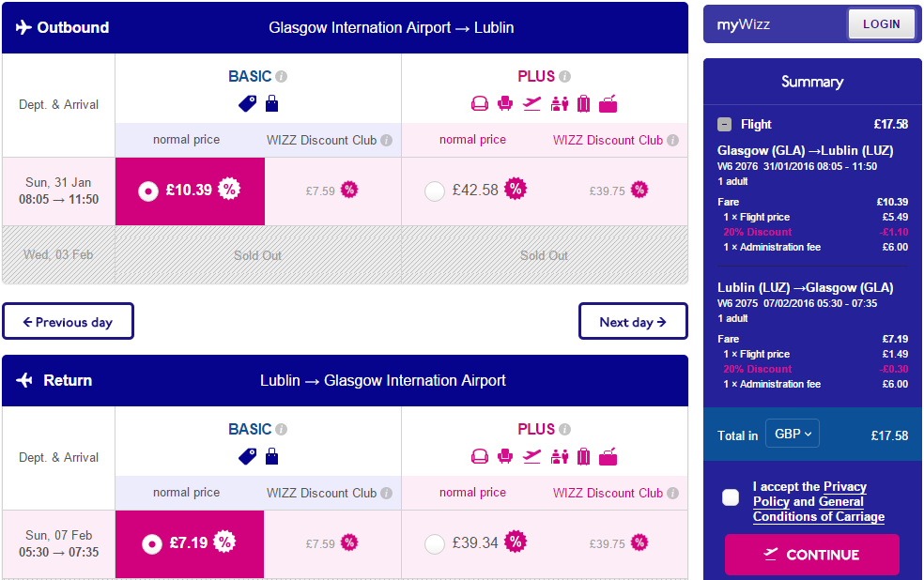Click the priority boarding plane icon under Outbound PLUS
The image size is (924, 580).
click(x=531, y=103)
